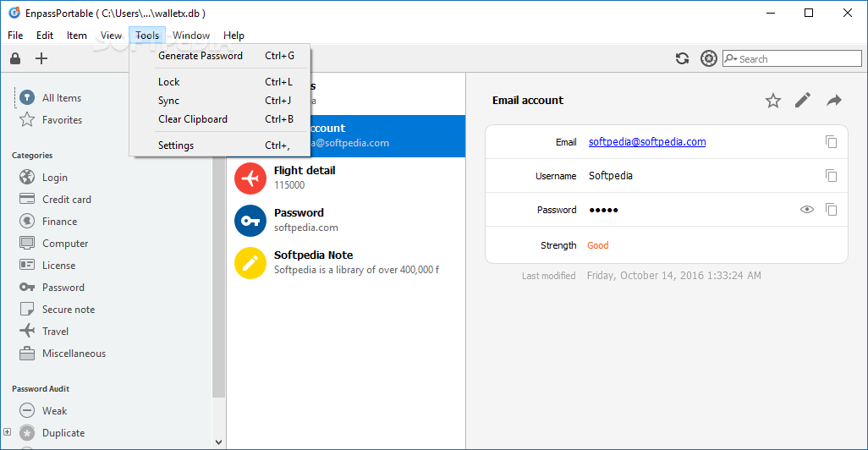This screenshot has width=868, height=450.
Task: Select the Password softpedia.com item
Action: (346, 220)
